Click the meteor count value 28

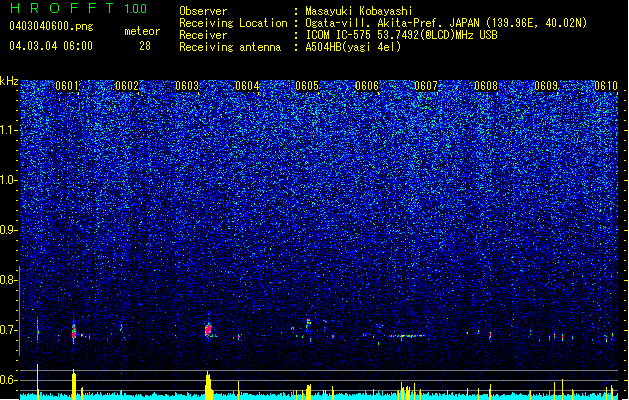[145, 46]
